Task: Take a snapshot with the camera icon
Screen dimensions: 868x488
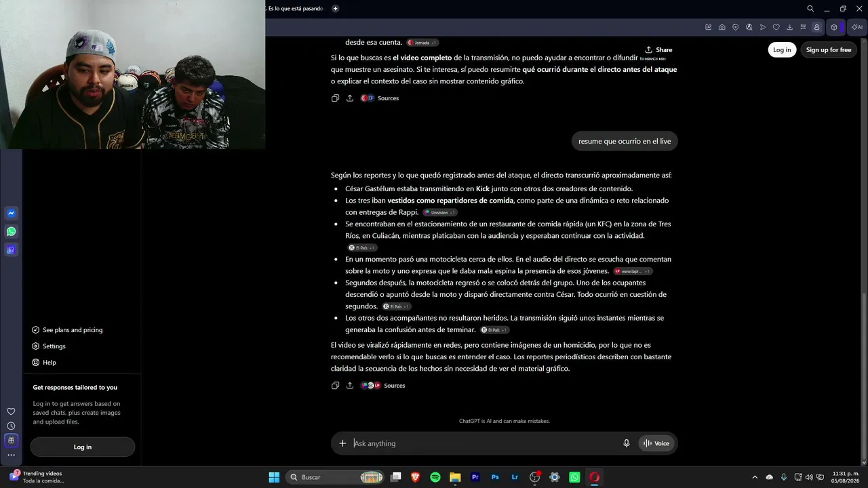Action: (x=722, y=27)
